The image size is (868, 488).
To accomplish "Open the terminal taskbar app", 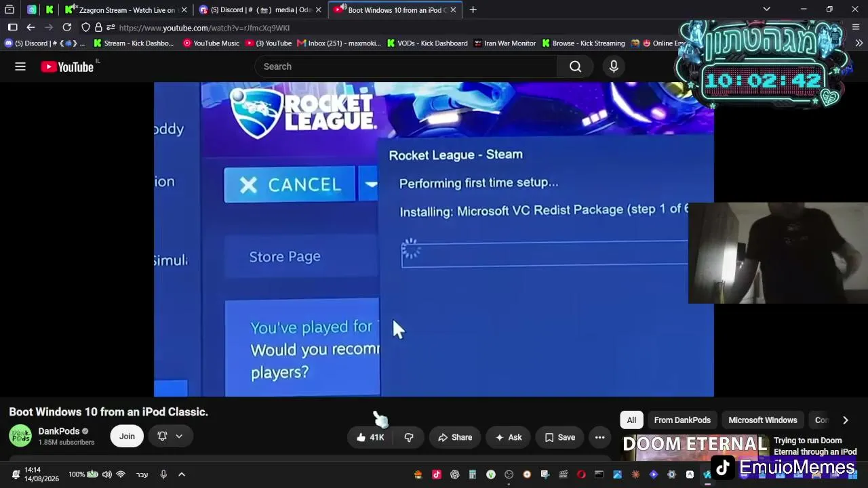I will coord(599,474).
